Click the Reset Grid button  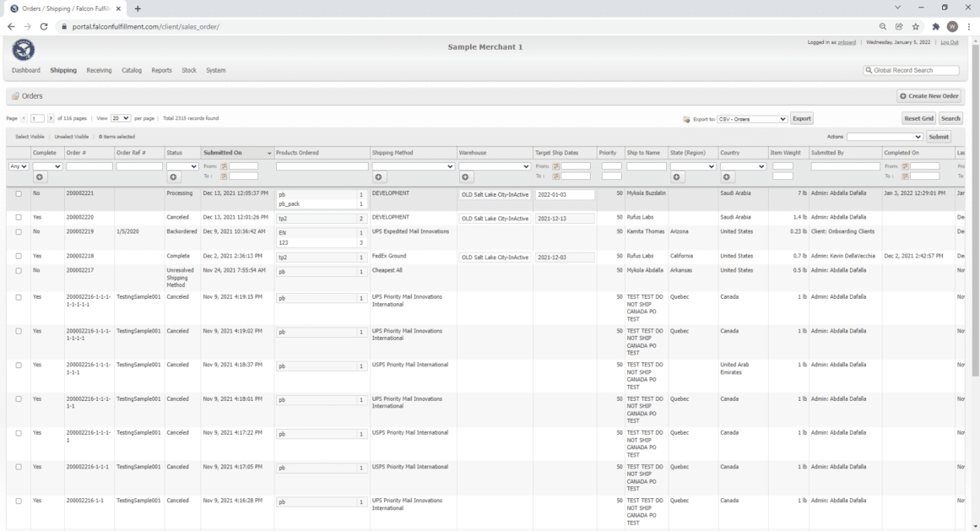[x=918, y=118]
